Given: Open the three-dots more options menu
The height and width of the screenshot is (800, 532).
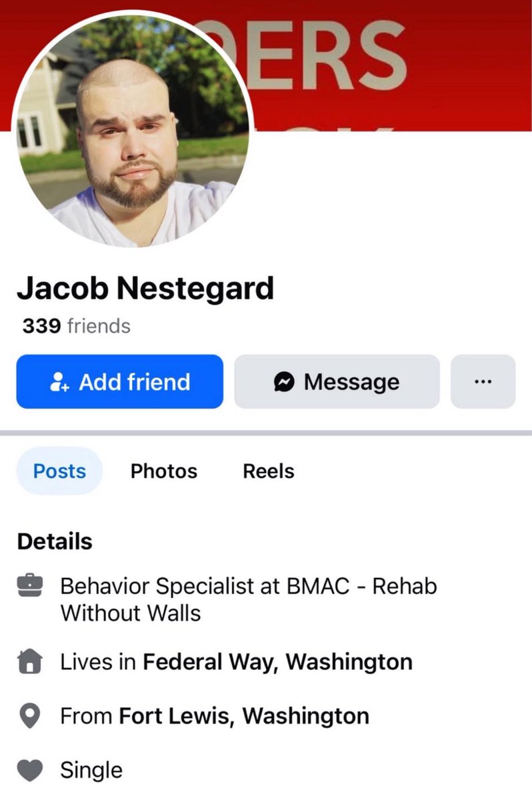Looking at the screenshot, I should (x=483, y=382).
